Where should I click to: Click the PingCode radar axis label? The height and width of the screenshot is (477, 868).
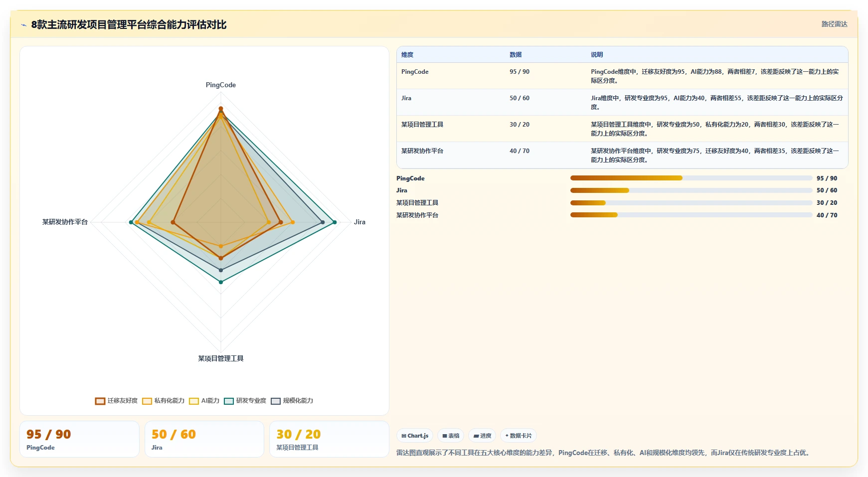point(221,85)
